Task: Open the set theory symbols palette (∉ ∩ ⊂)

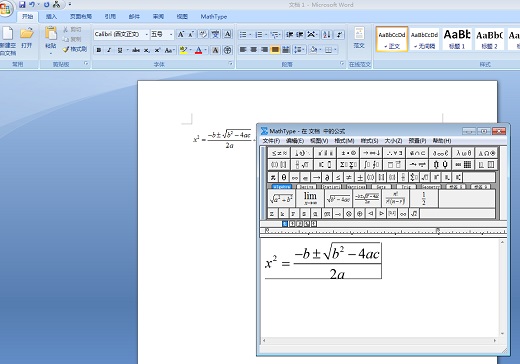Action: tap(417, 153)
